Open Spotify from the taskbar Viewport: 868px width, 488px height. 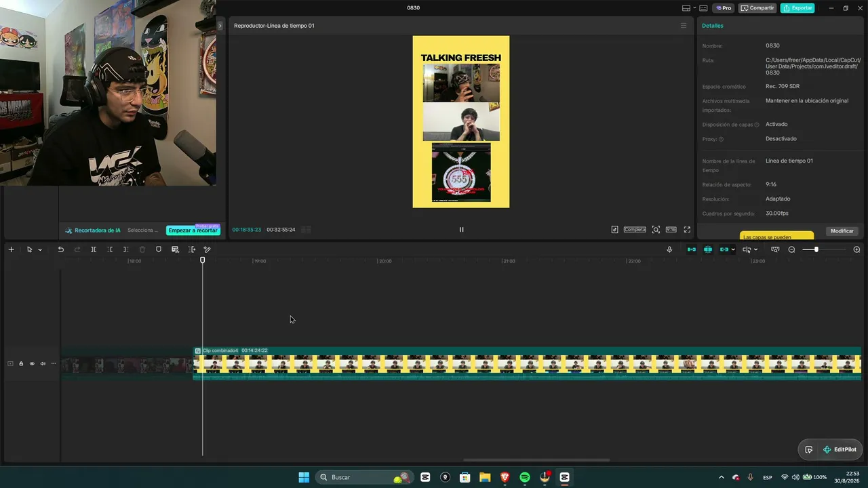(x=525, y=477)
